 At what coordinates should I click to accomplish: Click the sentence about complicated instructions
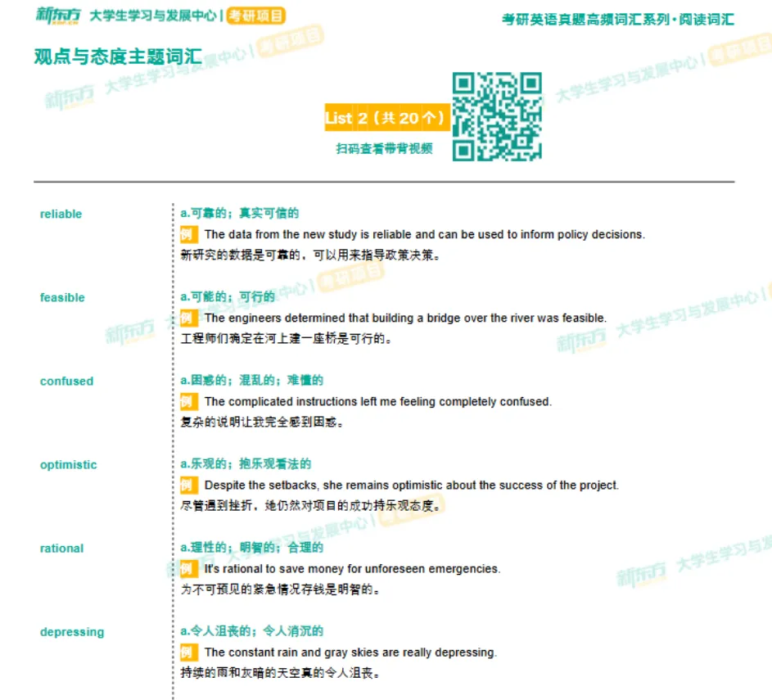click(x=378, y=402)
